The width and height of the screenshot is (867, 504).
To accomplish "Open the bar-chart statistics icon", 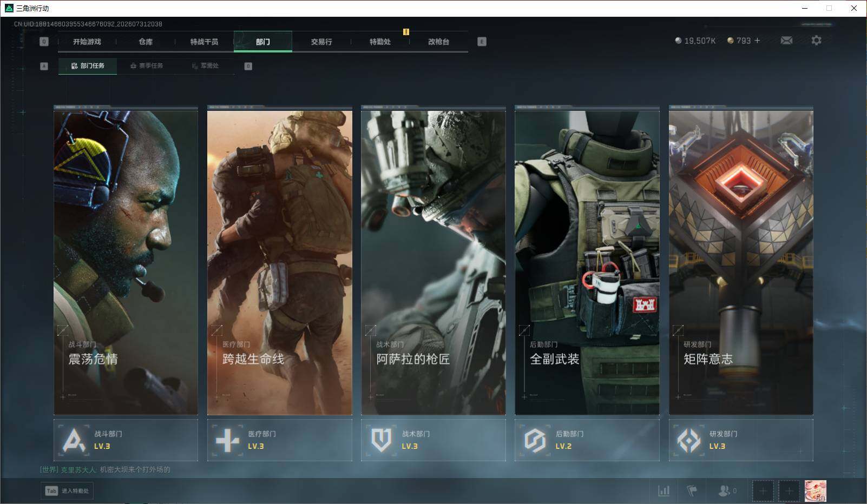I will [664, 490].
